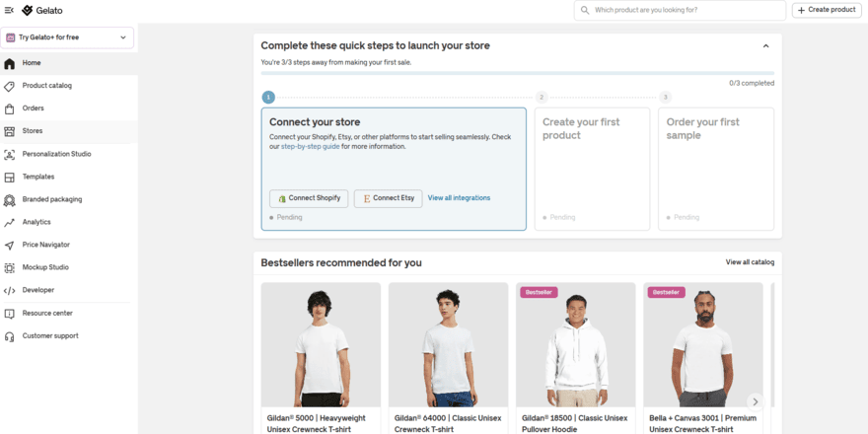
Task: Collapse the sidebar using the menu icon
Action: click(9, 11)
